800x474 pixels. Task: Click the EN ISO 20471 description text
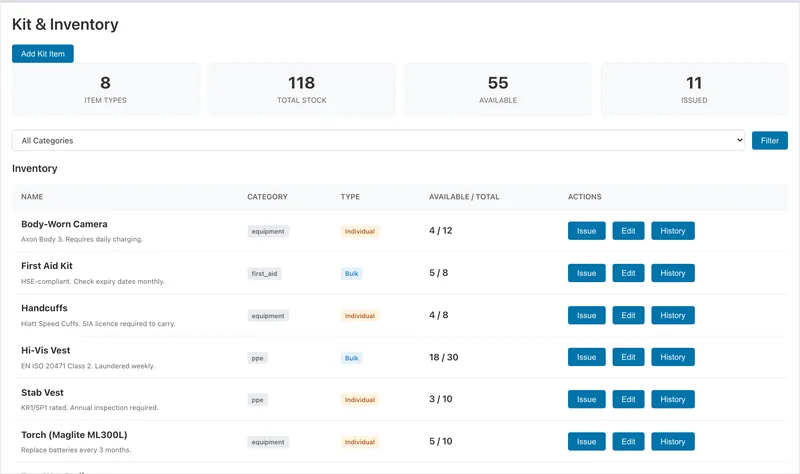pyautogui.click(x=88, y=366)
